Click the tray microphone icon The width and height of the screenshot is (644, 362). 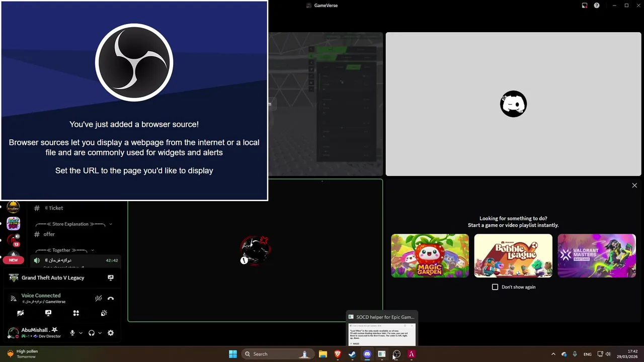coord(575,354)
